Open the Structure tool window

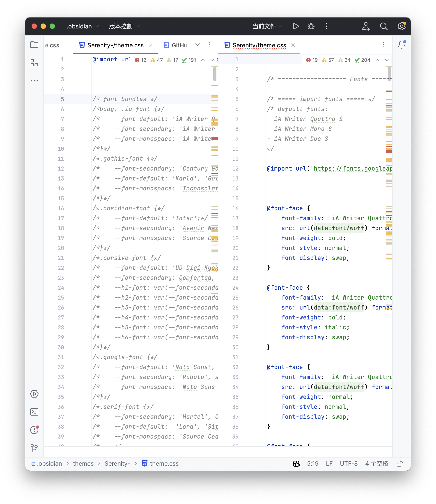click(34, 63)
